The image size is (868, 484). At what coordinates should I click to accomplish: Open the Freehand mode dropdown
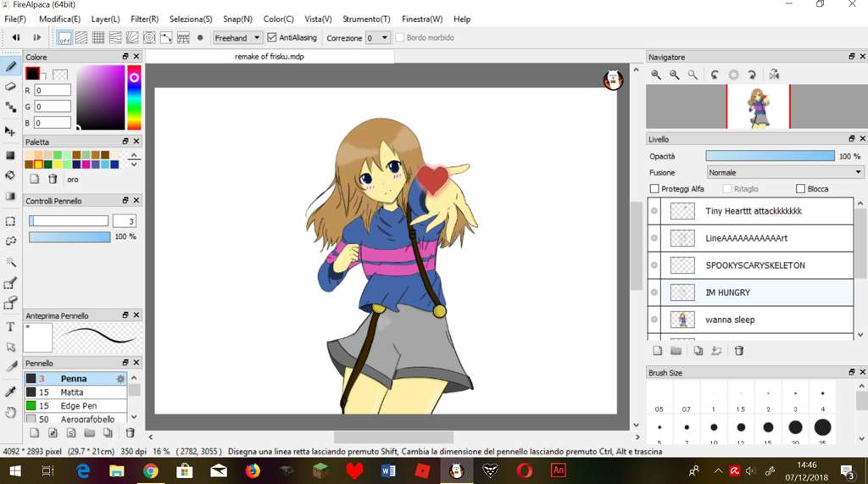[x=237, y=37]
